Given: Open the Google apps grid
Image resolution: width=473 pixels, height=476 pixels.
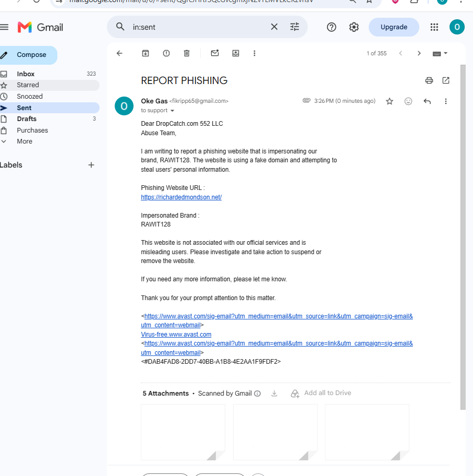Looking at the screenshot, I should 434,27.
